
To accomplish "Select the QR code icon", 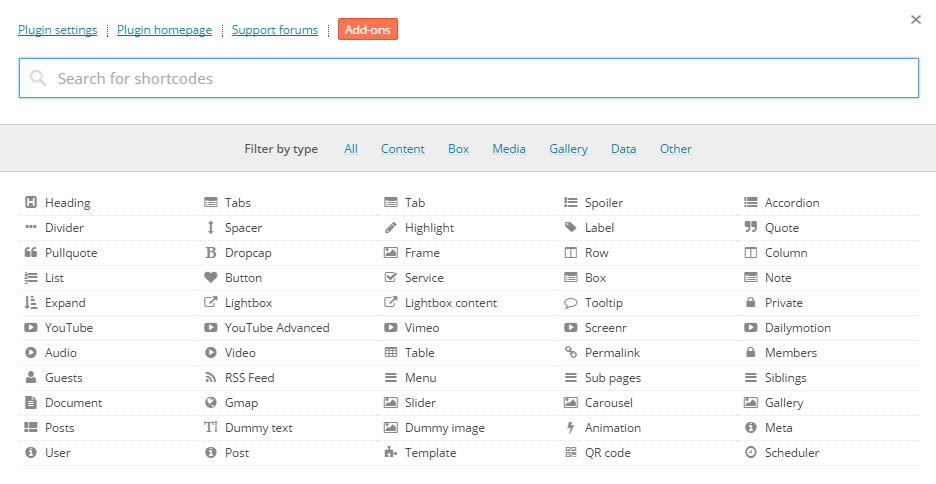I will 571,452.
